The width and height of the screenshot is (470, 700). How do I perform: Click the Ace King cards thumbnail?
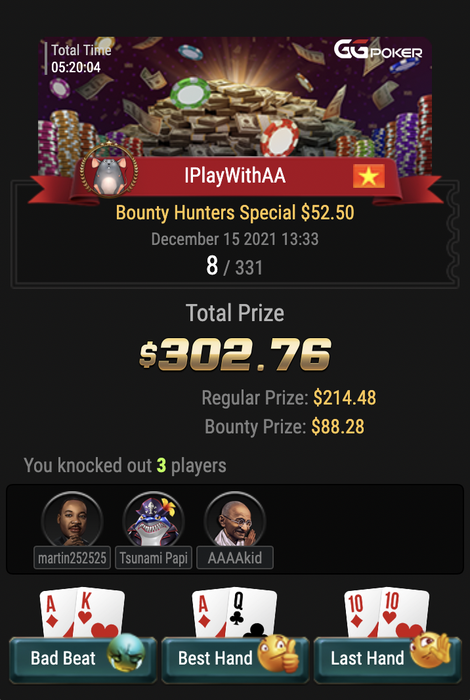click(82, 612)
